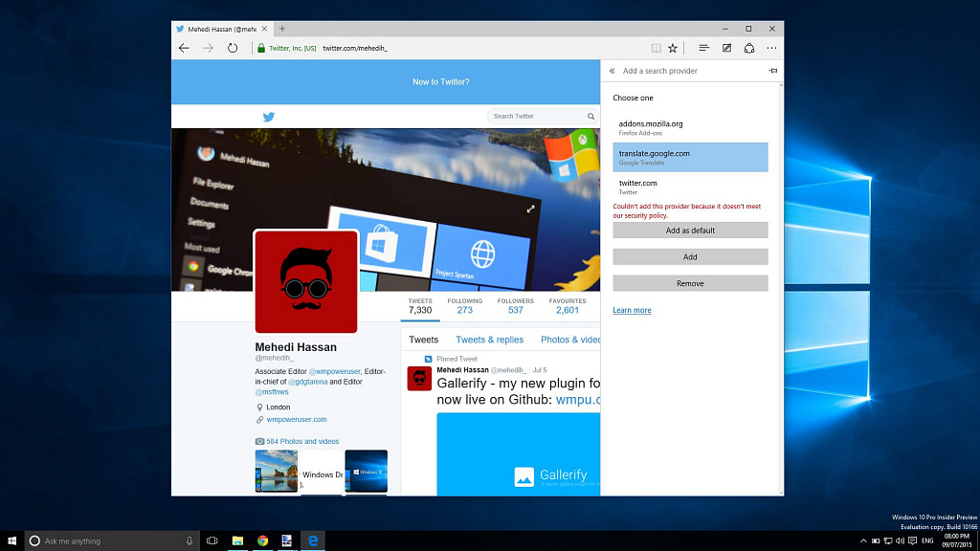Image resolution: width=980 pixels, height=551 pixels.
Task: Click the Cortana microphone icon
Action: click(189, 541)
